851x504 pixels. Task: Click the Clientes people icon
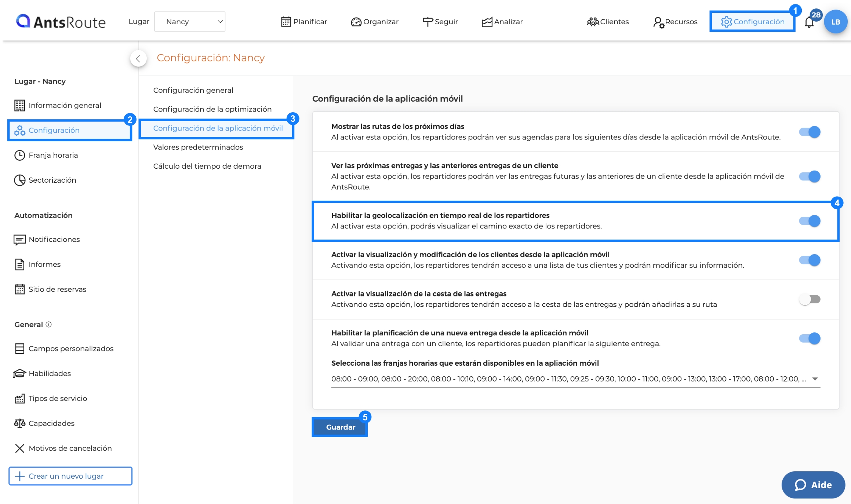click(x=593, y=22)
